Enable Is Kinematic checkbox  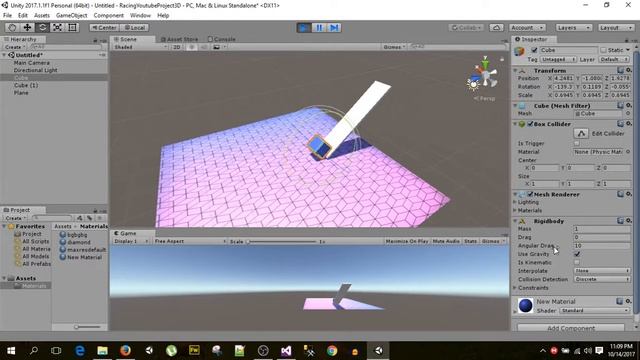[x=577, y=262]
